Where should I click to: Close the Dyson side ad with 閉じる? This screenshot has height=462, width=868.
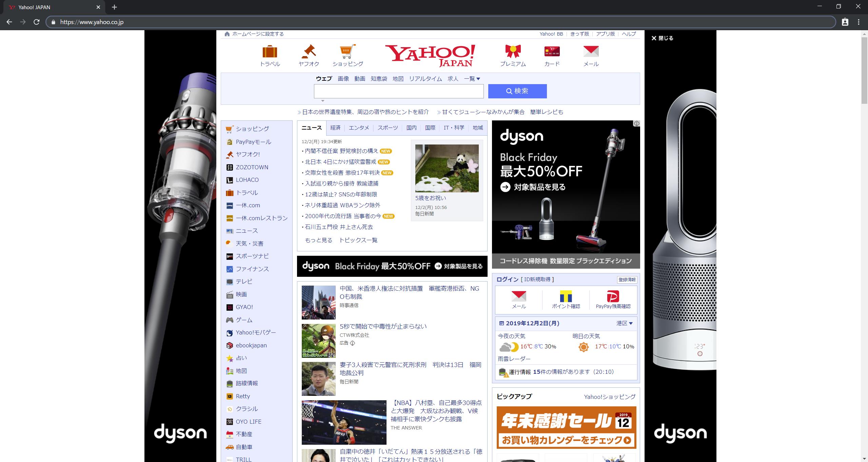tap(662, 38)
